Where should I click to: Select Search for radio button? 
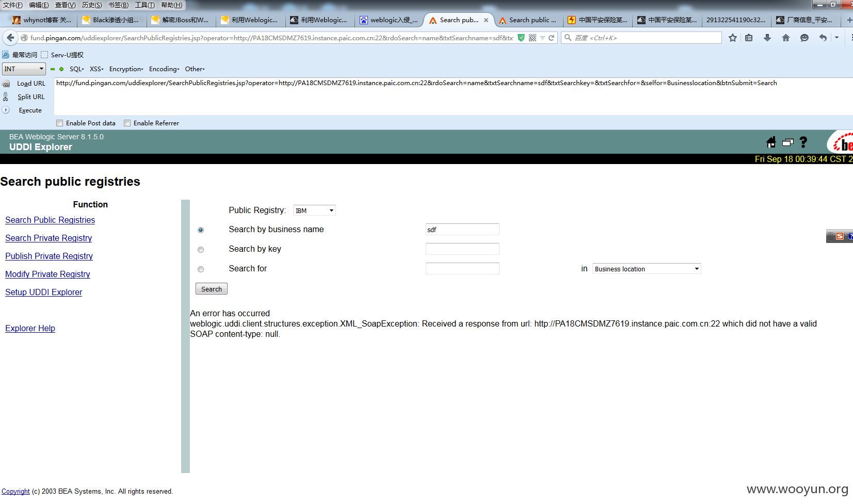pyautogui.click(x=201, y=269)
